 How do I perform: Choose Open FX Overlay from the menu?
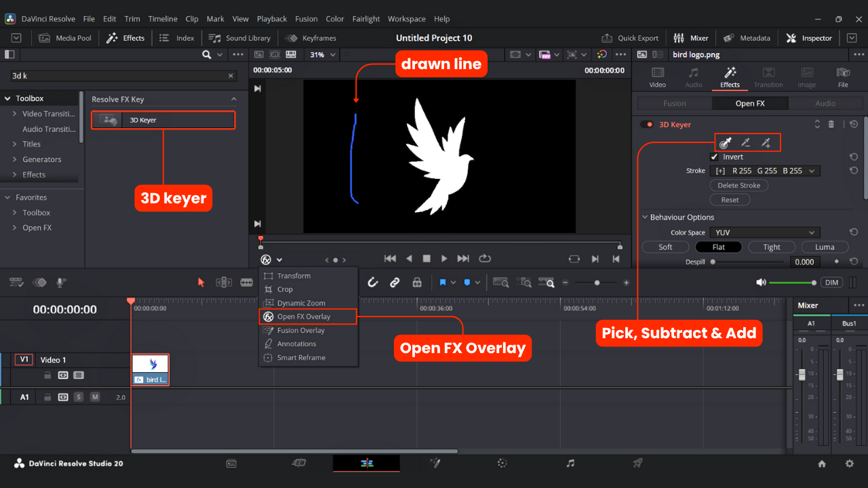[304, 317]
